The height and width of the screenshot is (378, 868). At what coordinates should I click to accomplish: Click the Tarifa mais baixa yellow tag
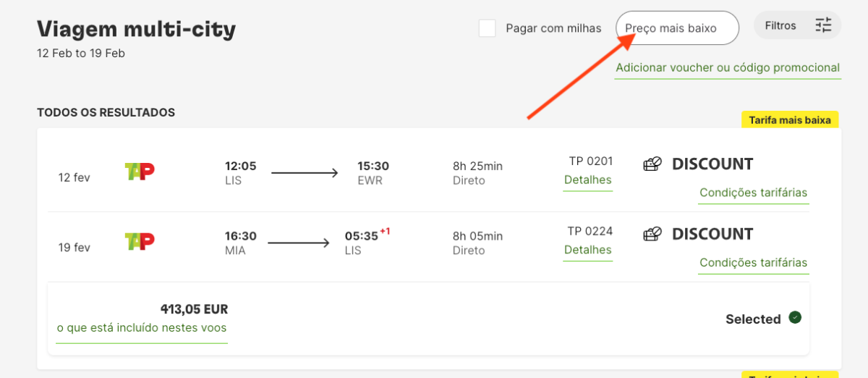coord(790,120)
